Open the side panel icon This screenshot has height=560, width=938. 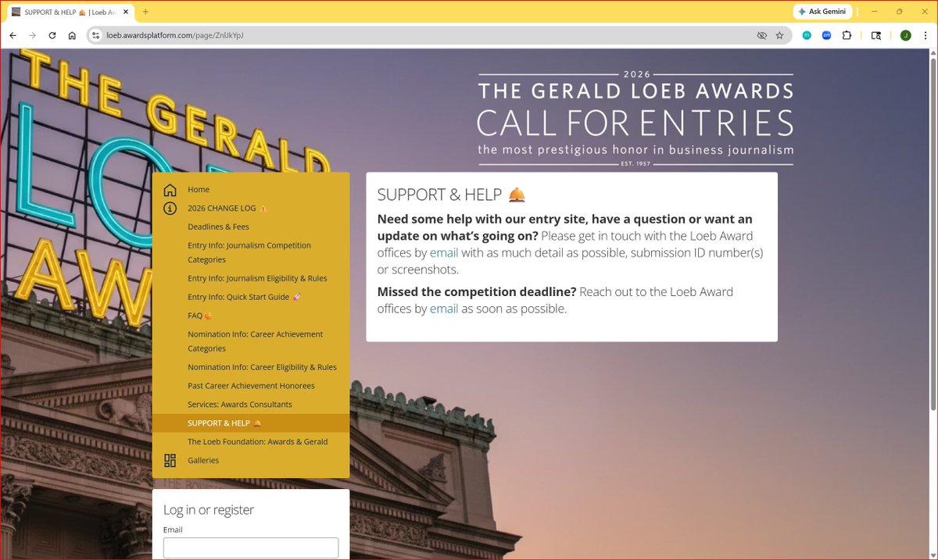click(x=876, y=35)
